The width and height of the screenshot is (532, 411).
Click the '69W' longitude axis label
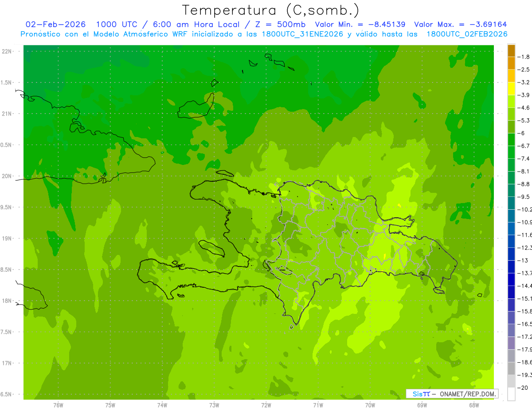point(422,405)
